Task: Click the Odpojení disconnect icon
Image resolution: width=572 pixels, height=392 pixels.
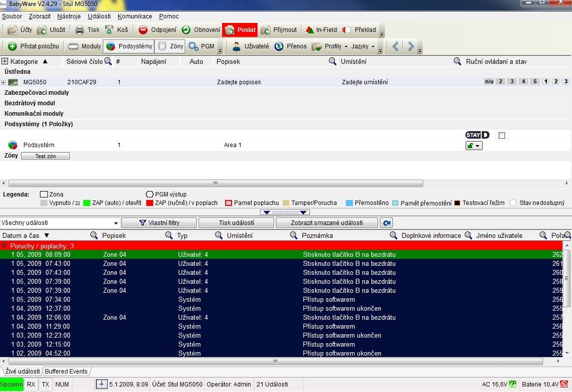Action: click(143, 30)
